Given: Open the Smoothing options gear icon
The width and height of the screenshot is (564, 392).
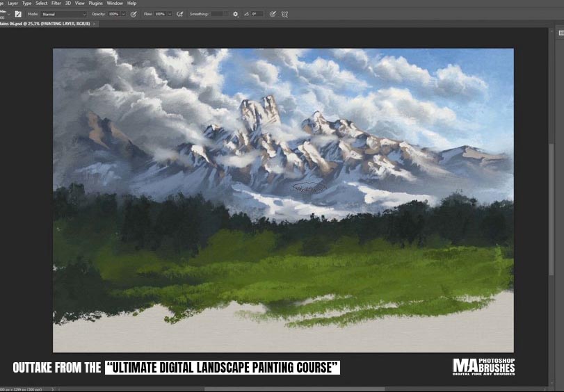Looking at the screenshot, I should point(235,14).
